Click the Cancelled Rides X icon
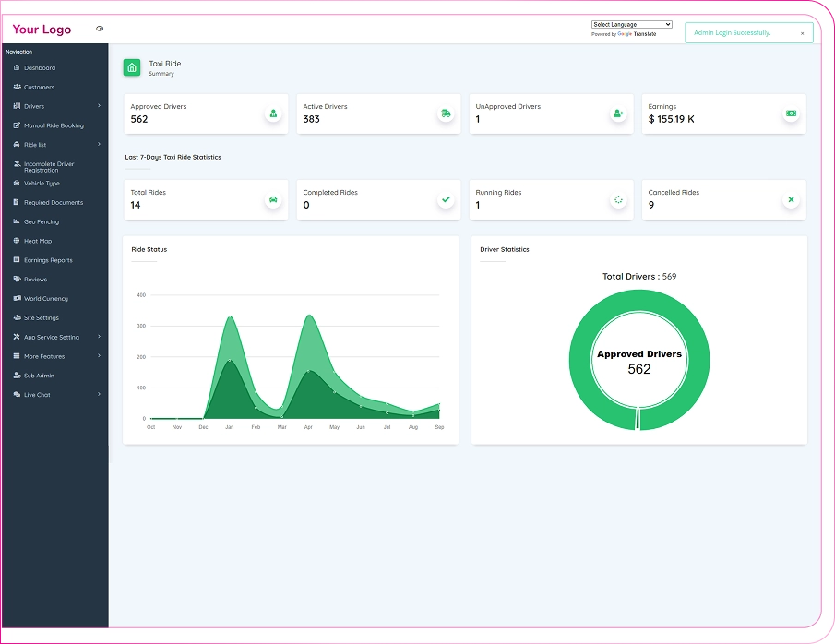Image resolution: width=835 pixels, height=644 pixels. pyautogui.click(x=791, y=200)
